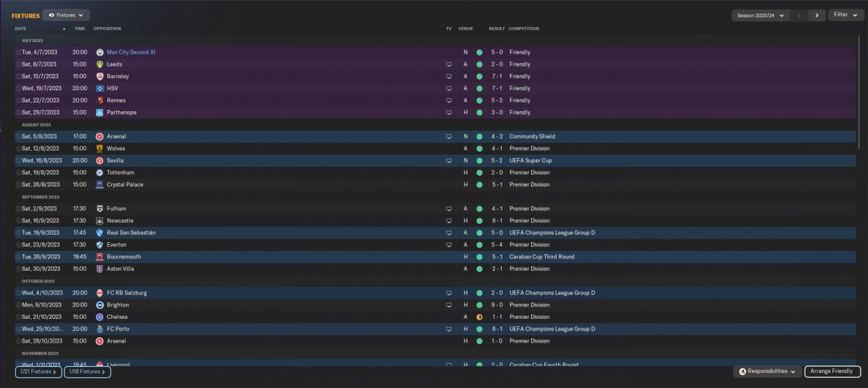The height and width of the screenshot is (388, 868).
Task: Toggle the row circle beside Sat, 12/8/2023
Action: coord(18,149)
